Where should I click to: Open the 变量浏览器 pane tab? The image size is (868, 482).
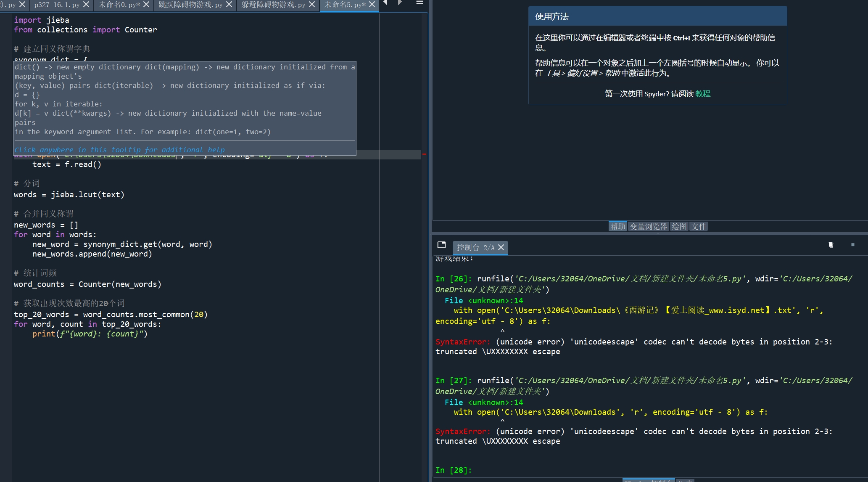(648, 227)
